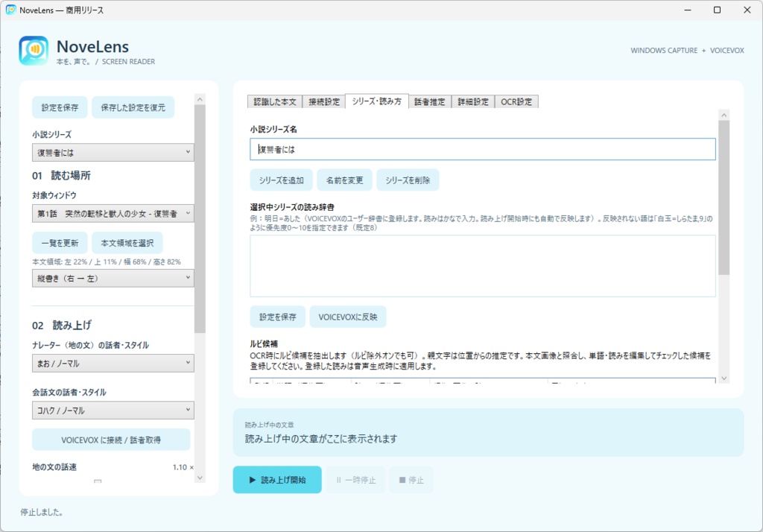Click the left settings panel scrollbar thumb
Screen dimensions: 763x532
coord(200,219)
